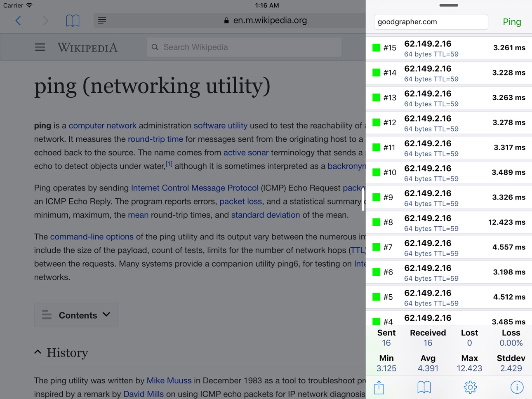Select ping result row #9
This screenshot has height=399, width=532.
point(449,198)
